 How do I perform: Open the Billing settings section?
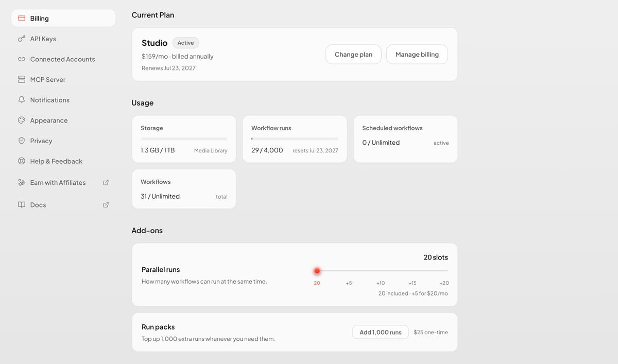point(63,19)
